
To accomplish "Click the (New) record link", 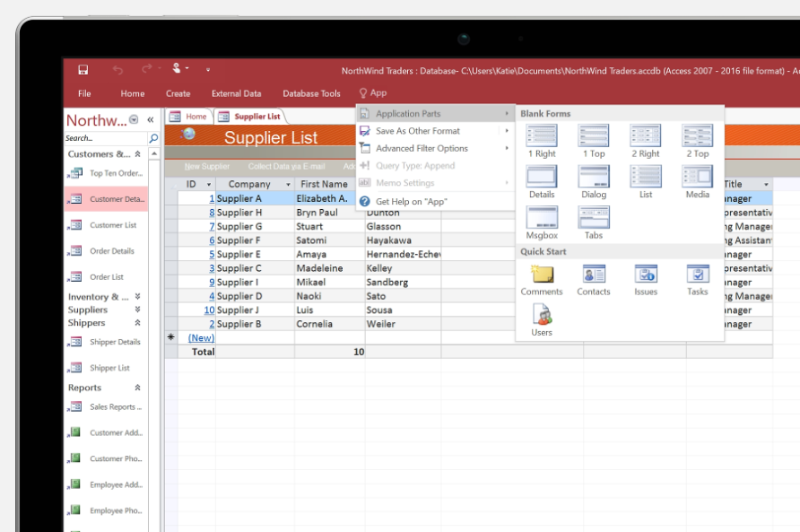I will click(201, 338).
